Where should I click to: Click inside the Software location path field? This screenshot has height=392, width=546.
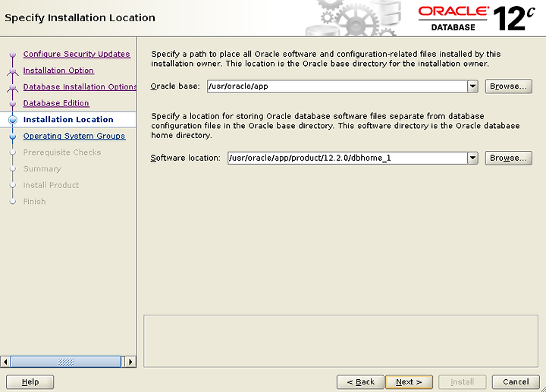click(347, 158)
